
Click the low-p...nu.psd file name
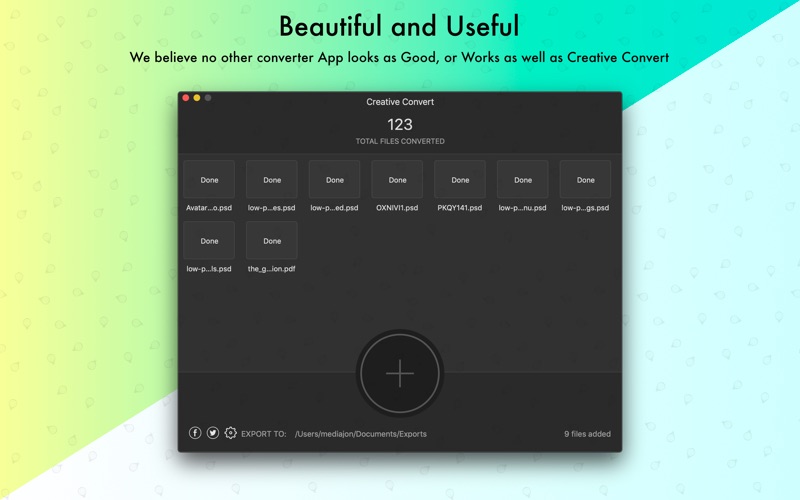click(x=522, y=208)
